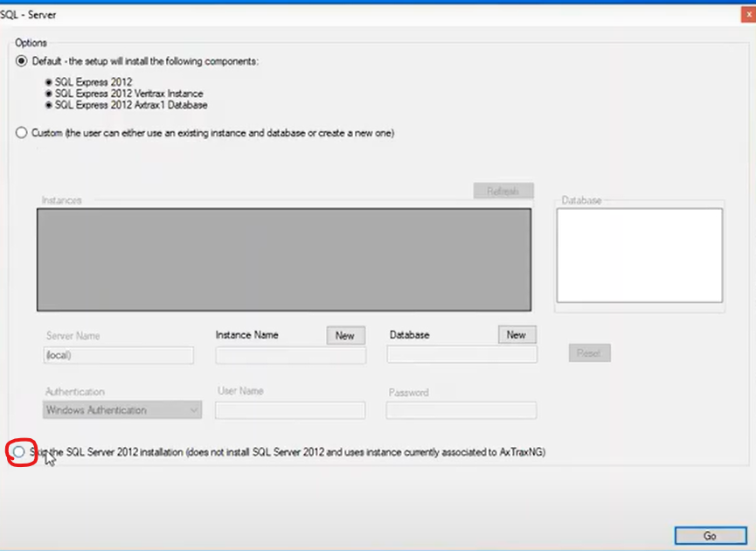Viewport: 756px width, 551px height.
Task: Click New beside Instance Name
Action: pyautogui.click(x=345, y=335)
